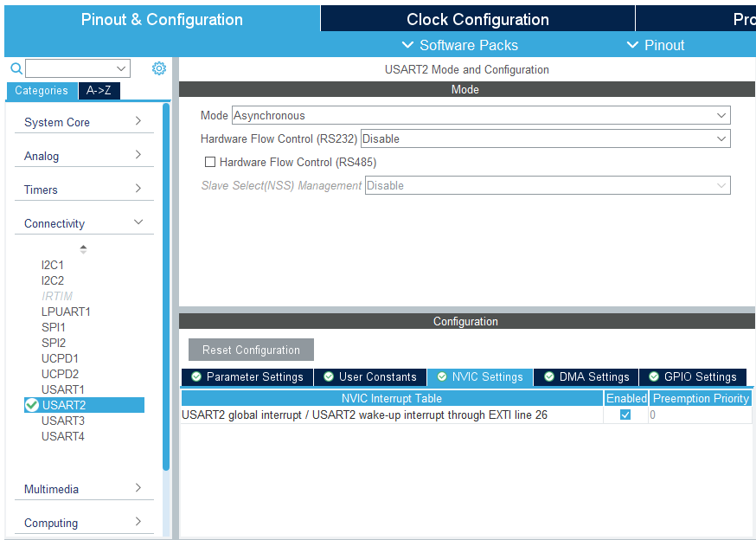Click the check icon on DMA Settings tab
Viewport: 756px width, 540px height.
548,376
